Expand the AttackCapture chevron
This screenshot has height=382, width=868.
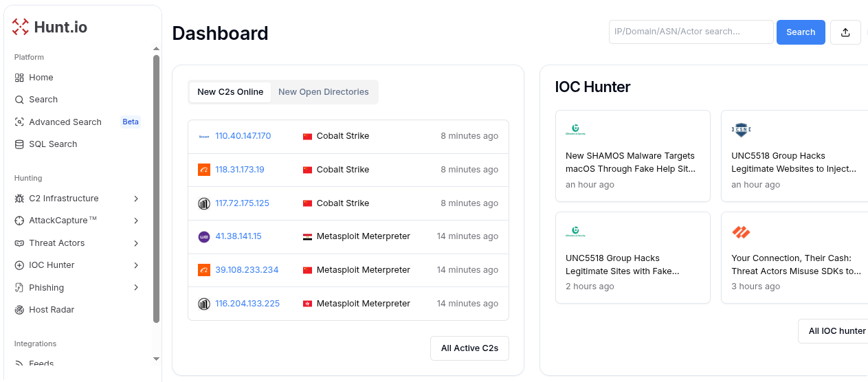tap(136, 221)
